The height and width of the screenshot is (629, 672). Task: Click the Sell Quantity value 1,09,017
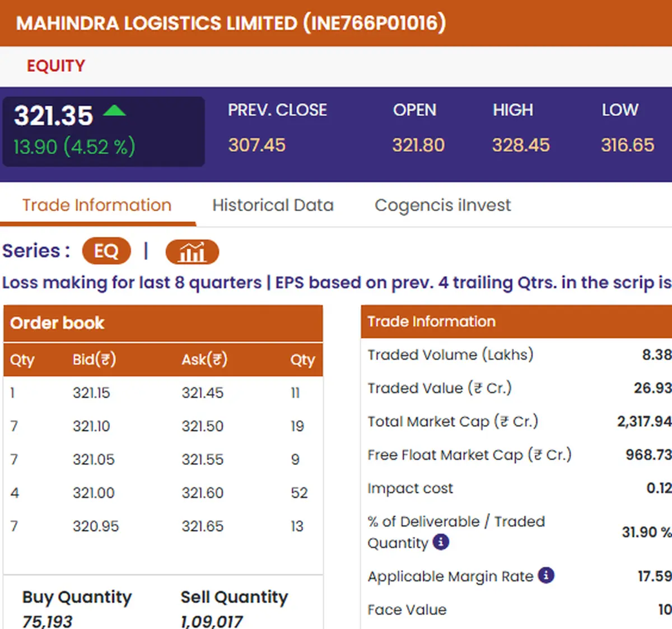(x=212, y=621)
